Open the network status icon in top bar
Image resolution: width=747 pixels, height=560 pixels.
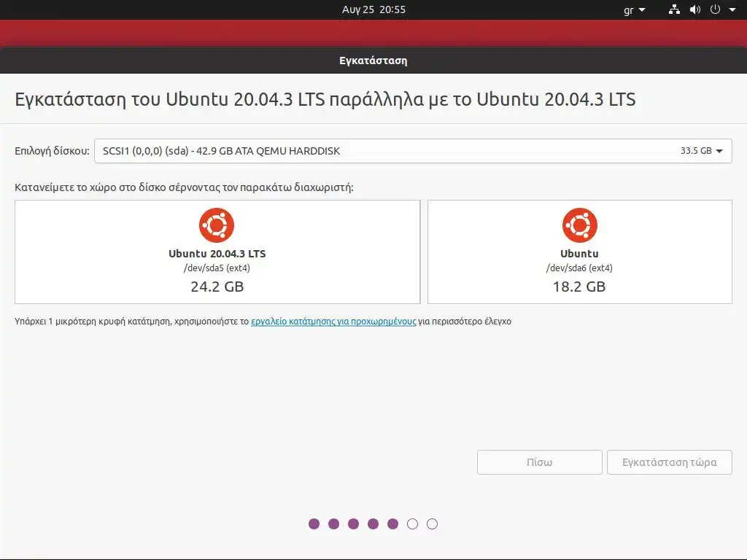coord(674,9)
